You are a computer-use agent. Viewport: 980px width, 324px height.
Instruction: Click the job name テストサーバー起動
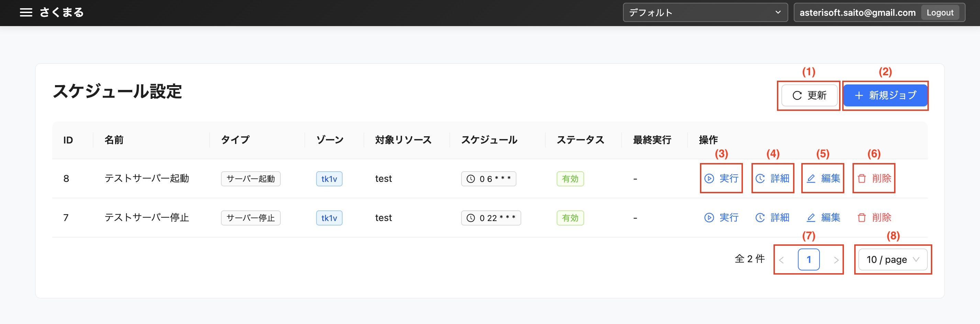pyautogui.click(x=146, y=178)
